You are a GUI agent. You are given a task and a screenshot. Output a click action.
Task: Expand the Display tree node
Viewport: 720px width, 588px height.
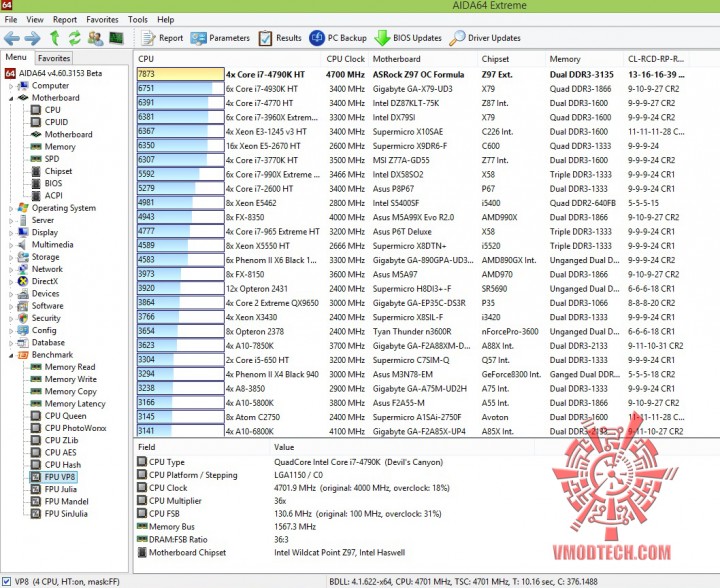click(11, 233)
